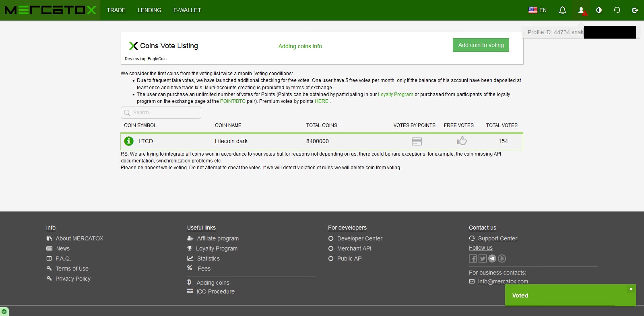The height and width of the screenshot is (316, 644).
Task: Open Support Center link
Action: coord(497,238)
